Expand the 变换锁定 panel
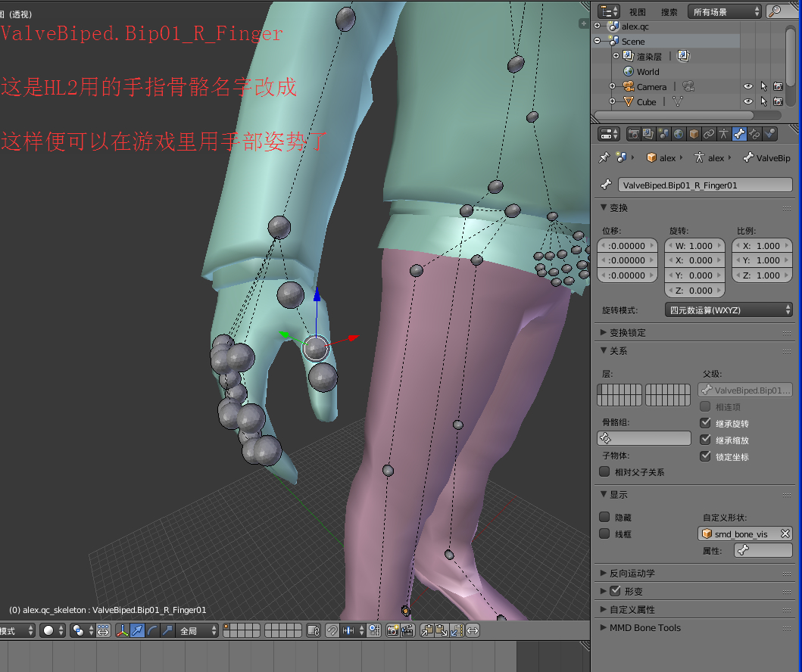 point(604,332)
